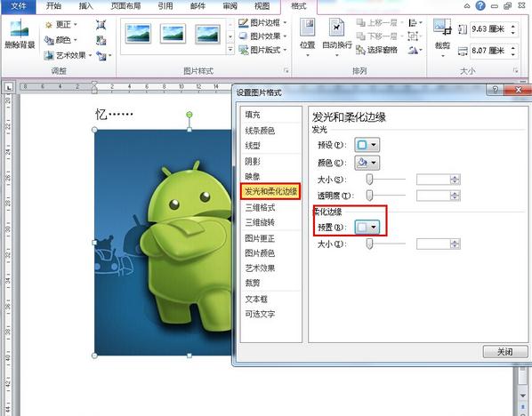Open Picture Layout (图片版式) icon
The image size is (532, 416).
point(243,50)
